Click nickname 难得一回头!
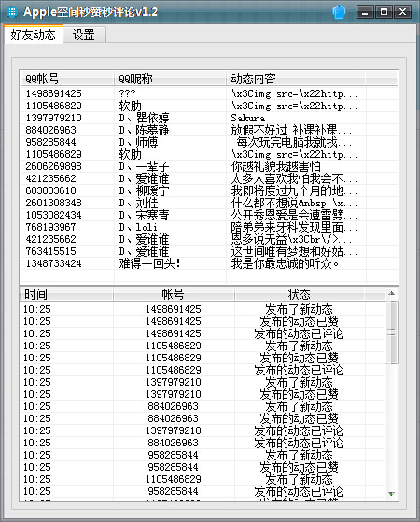This screenshot has width=420, height=522. click(150, 263)
